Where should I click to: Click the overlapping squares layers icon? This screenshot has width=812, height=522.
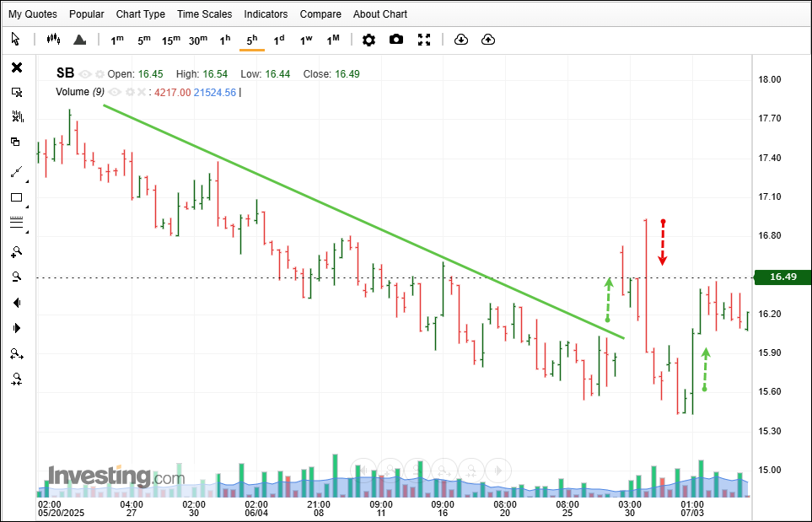(x=15, y=142)
